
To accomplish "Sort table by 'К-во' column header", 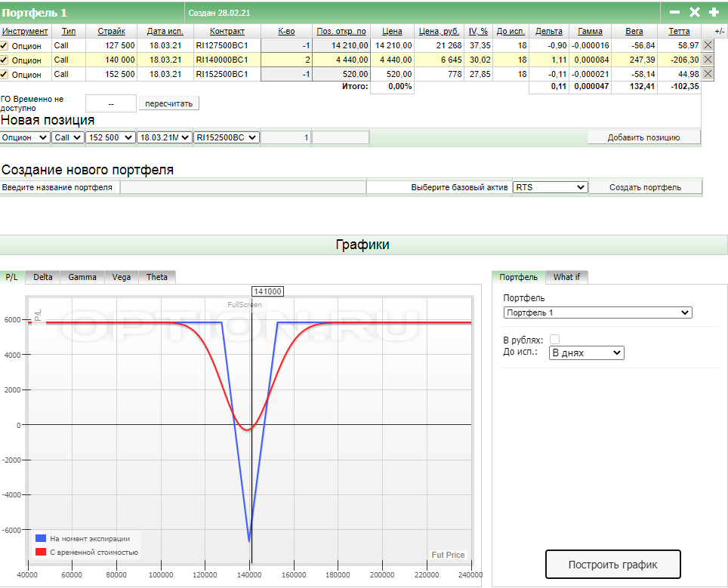I will click(x=286, y=31).
